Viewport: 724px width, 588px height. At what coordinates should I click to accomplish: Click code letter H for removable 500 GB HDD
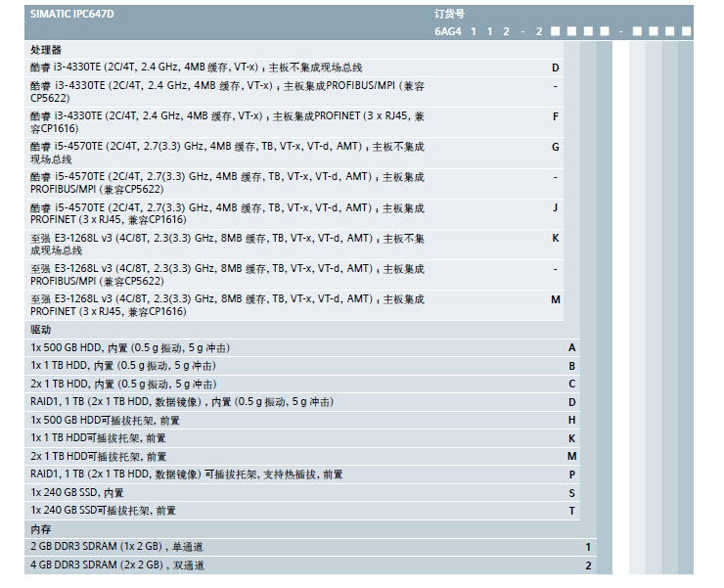[572, 420]
